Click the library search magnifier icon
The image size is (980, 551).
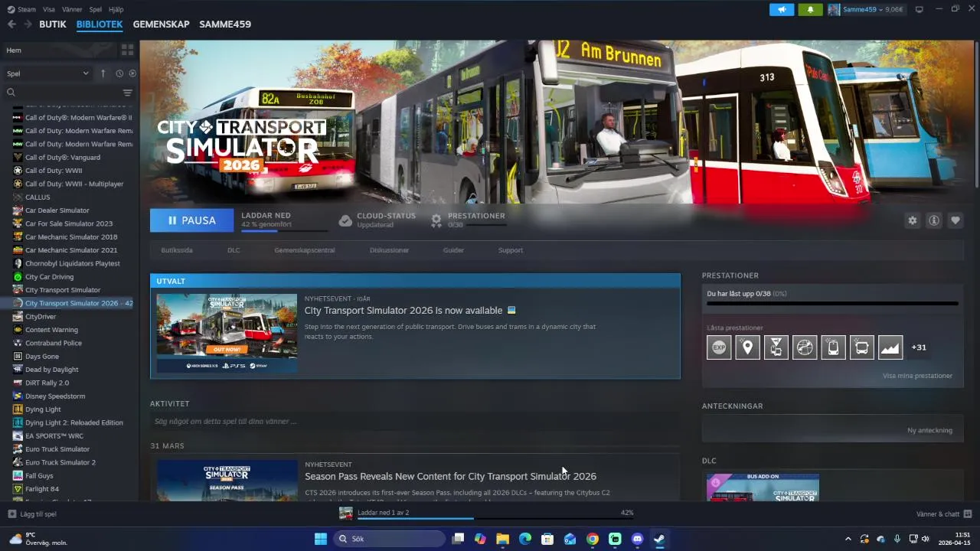[11, 93]
